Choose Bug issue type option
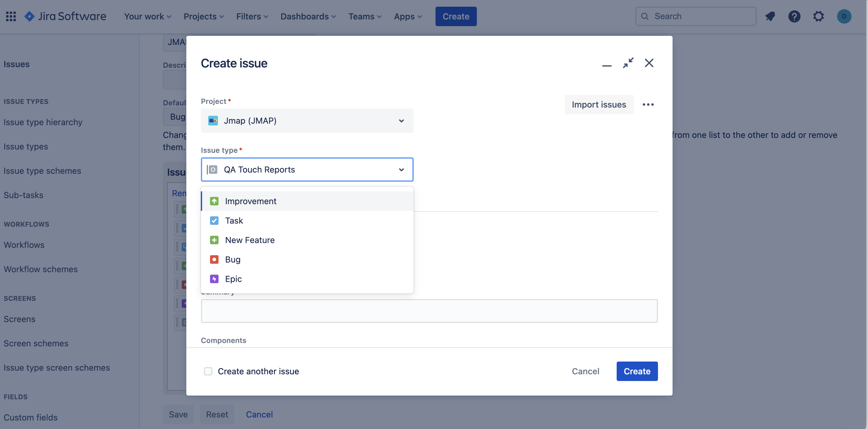This screenshot has height=429, width=868. [307, 259]
